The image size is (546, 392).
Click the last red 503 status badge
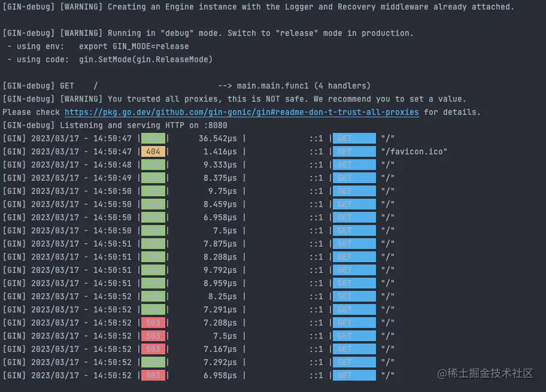(153, 375)
